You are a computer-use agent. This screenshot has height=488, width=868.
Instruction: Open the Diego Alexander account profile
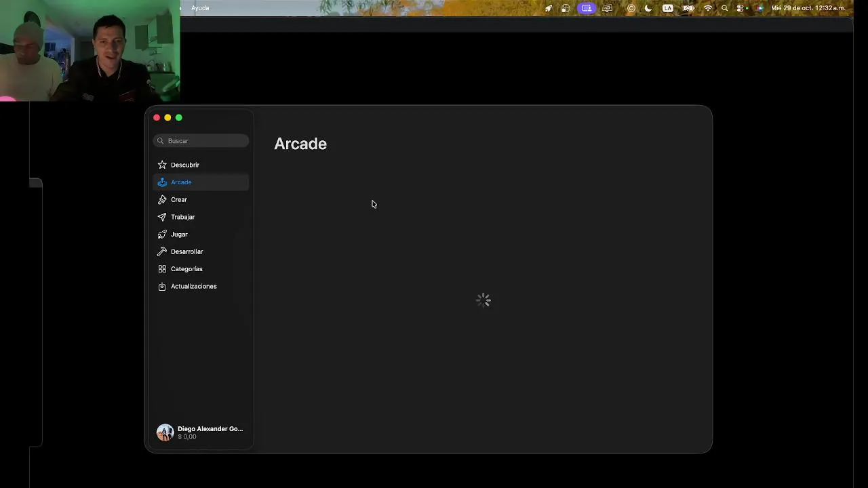click(x=200, y=432)
